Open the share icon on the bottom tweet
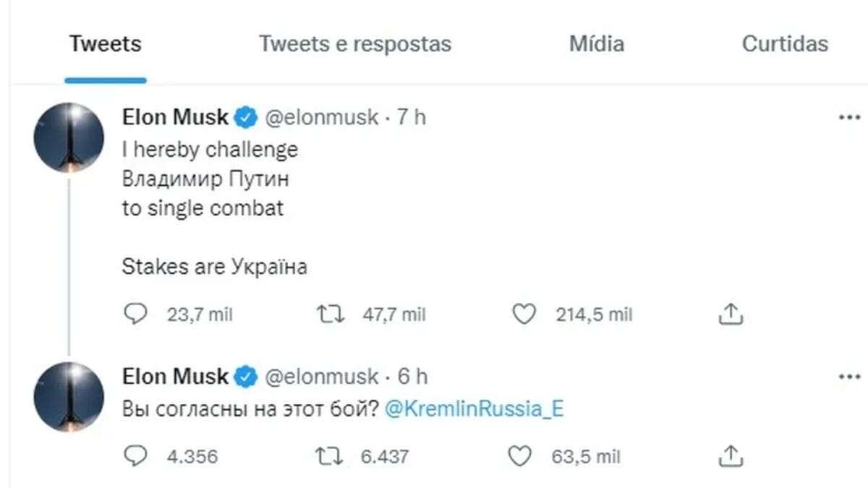 coord(731,455)
